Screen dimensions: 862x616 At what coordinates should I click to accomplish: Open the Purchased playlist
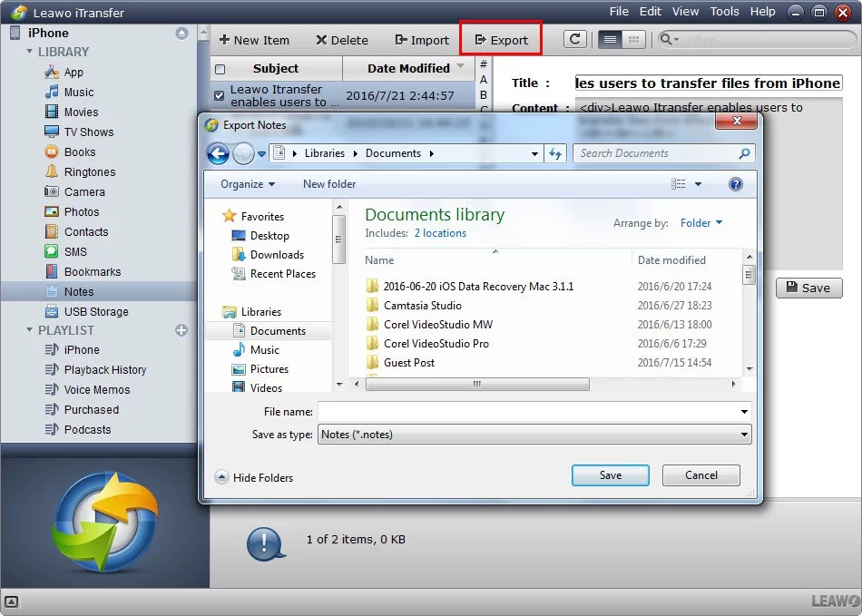click(92, 409)
